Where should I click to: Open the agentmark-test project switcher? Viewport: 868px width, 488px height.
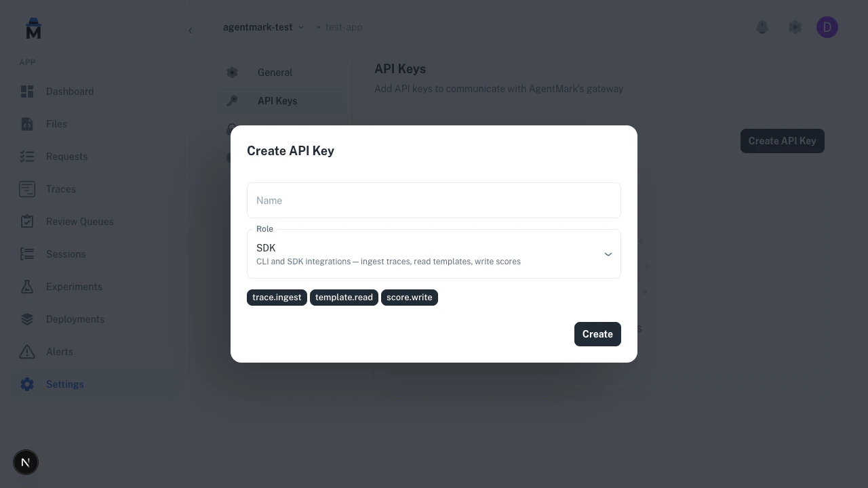pyautogui.click(x=263, y=27)
